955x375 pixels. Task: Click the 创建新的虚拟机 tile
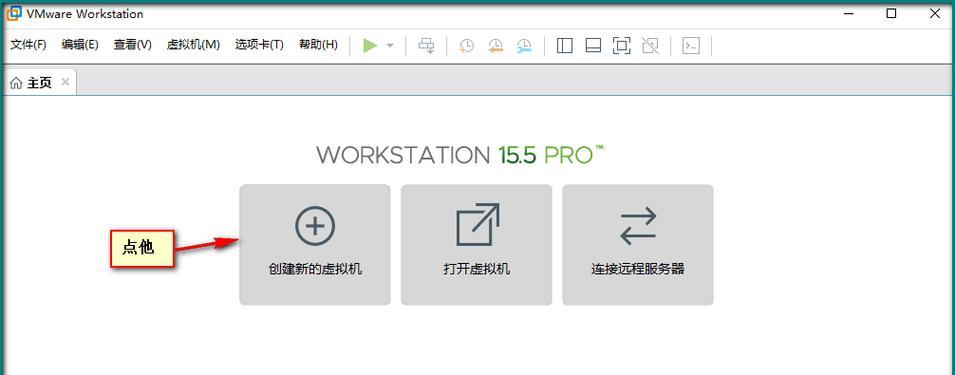315,245
